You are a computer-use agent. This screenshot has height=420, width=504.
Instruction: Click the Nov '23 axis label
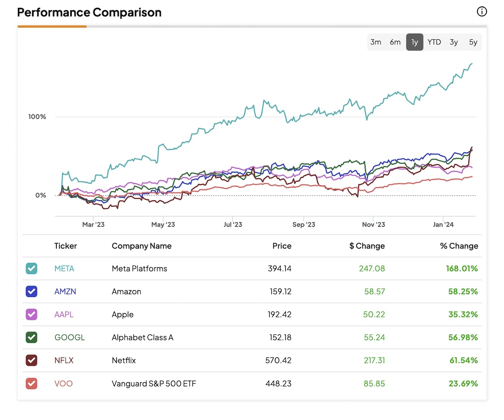click(x=373, y=225)
